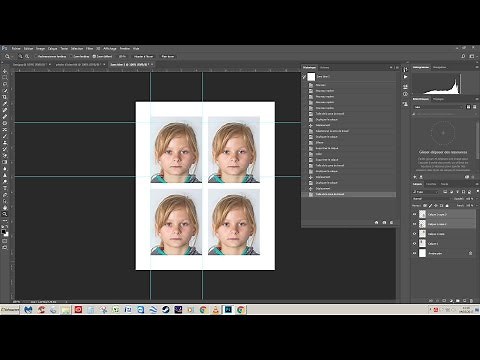Switch to the Actions tab

(324, 68)
